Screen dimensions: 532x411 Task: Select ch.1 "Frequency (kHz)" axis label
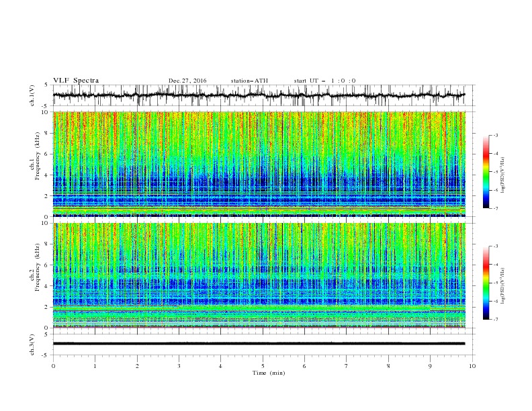37,156
